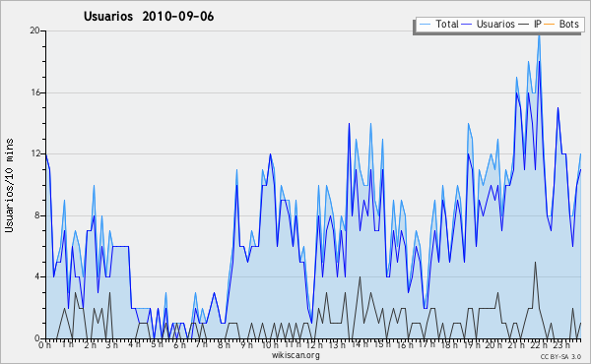Image resolution: width=591 pixels, height=364 pixels.
Task: Click the dark blue Usuarios legend line
Action: (467, 25)
